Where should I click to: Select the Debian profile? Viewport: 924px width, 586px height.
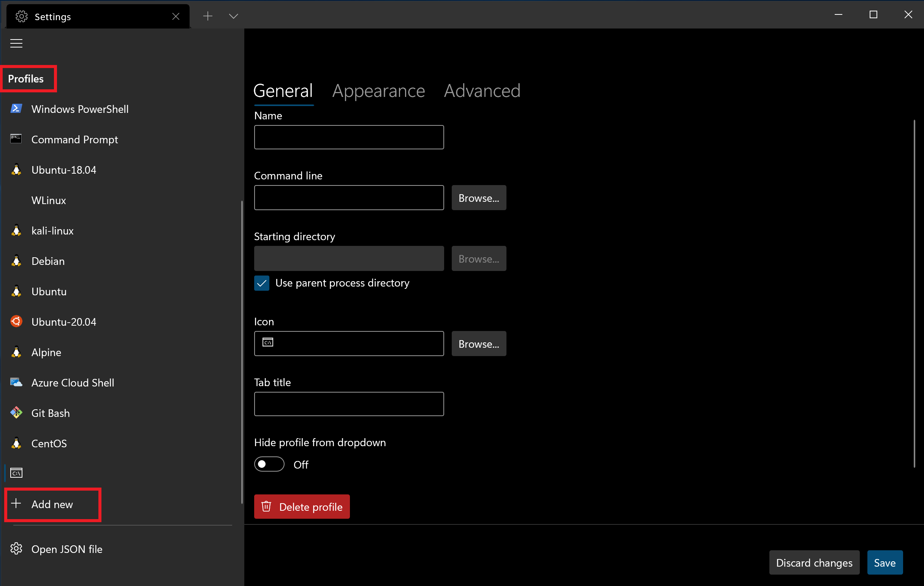pos(47,261)
